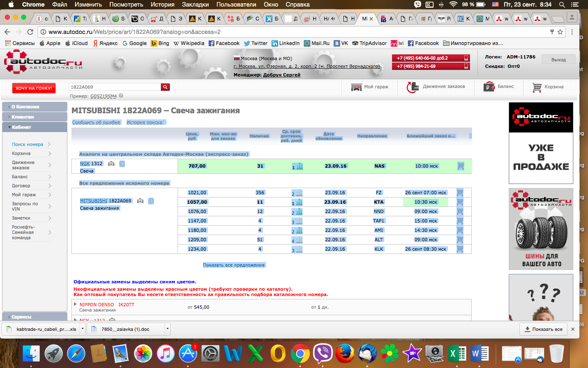
Task: Expand the NIPPON DENSO IK20TT row
Action: coord(75,304)
